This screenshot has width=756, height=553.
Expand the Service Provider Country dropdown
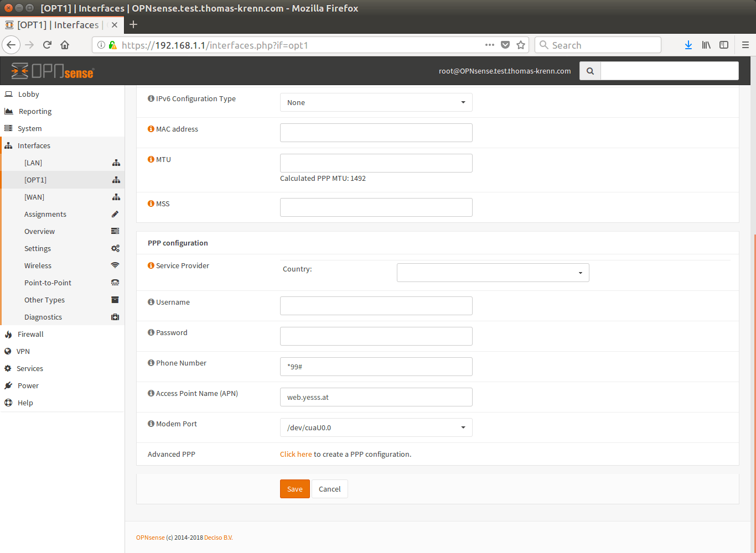(493, 273)
